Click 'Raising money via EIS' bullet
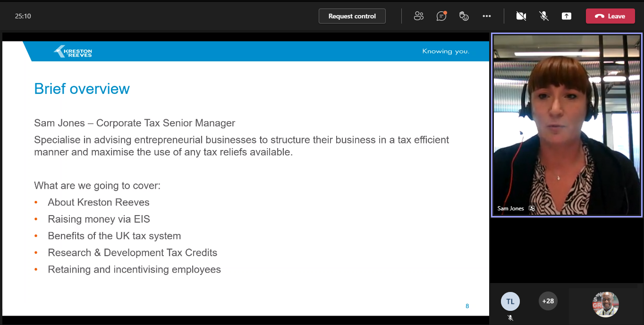 point(99,219)
